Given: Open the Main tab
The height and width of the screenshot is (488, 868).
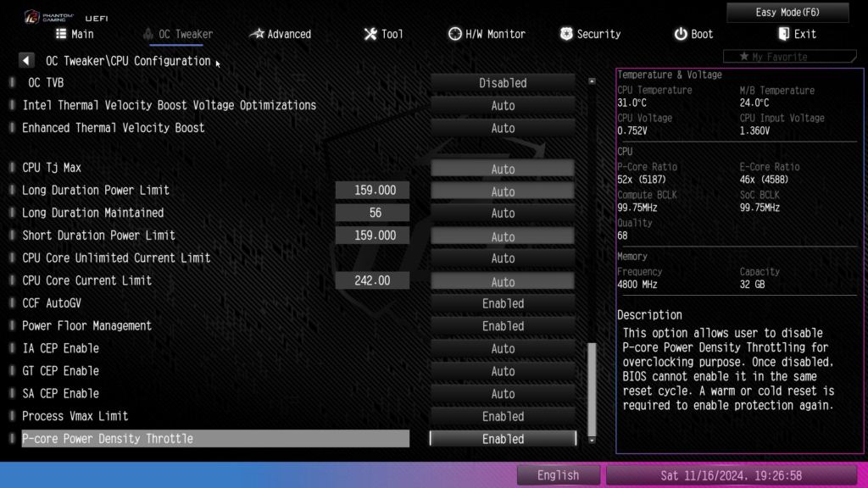Looking at the screenshot, I should pyautogui.click(x=75, y=34).
